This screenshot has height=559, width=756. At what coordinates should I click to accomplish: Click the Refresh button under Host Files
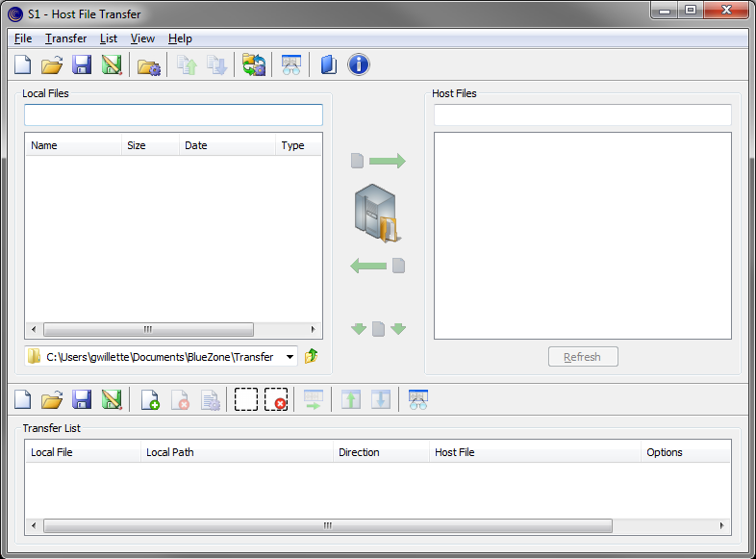583,357
